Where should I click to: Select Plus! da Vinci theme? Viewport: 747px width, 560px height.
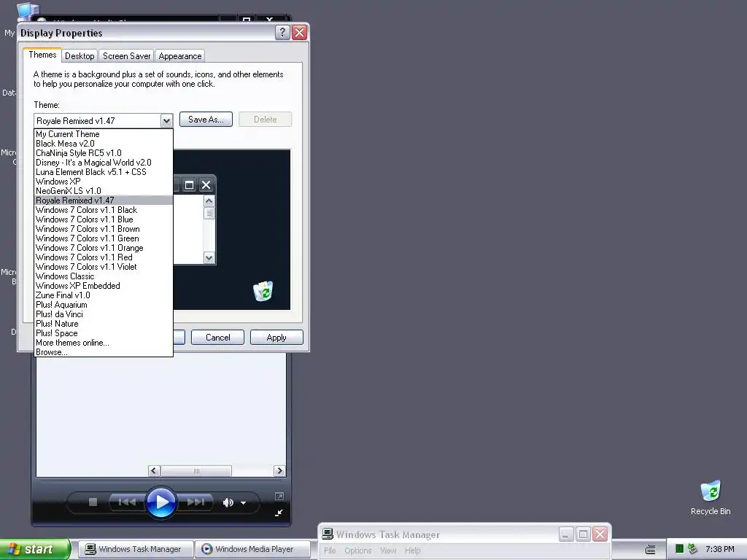point(104,314)
